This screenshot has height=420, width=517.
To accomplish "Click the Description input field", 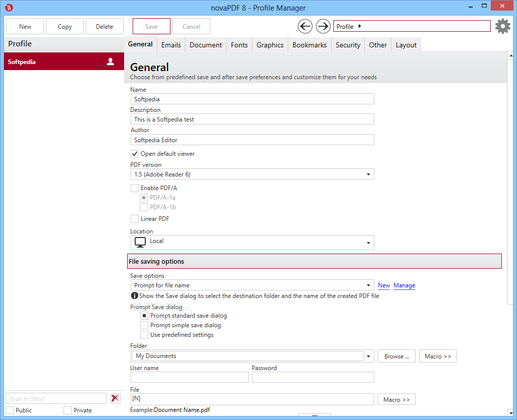I will pos(252,119).
